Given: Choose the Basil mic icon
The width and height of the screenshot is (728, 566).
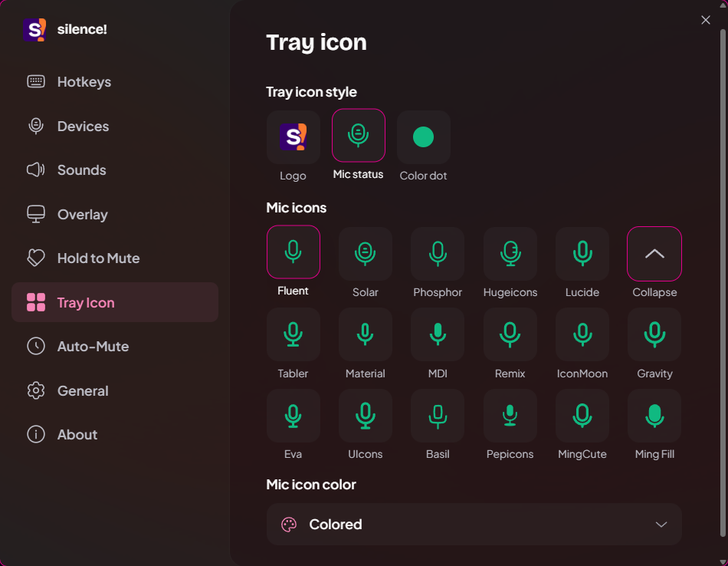Looking at the screenshot, I should 438,416.
